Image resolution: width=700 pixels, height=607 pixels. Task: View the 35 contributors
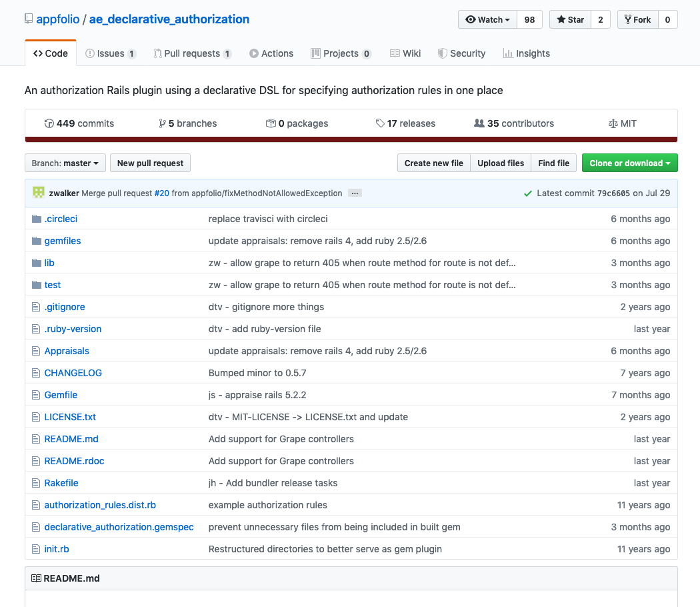514,123
